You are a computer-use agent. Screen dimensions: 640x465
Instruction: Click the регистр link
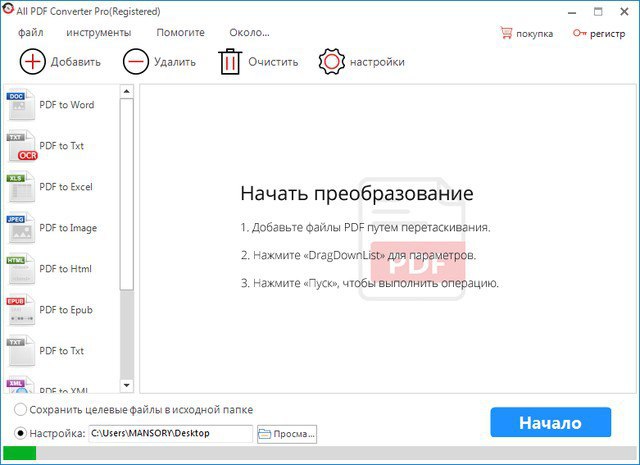click(607, 33)
